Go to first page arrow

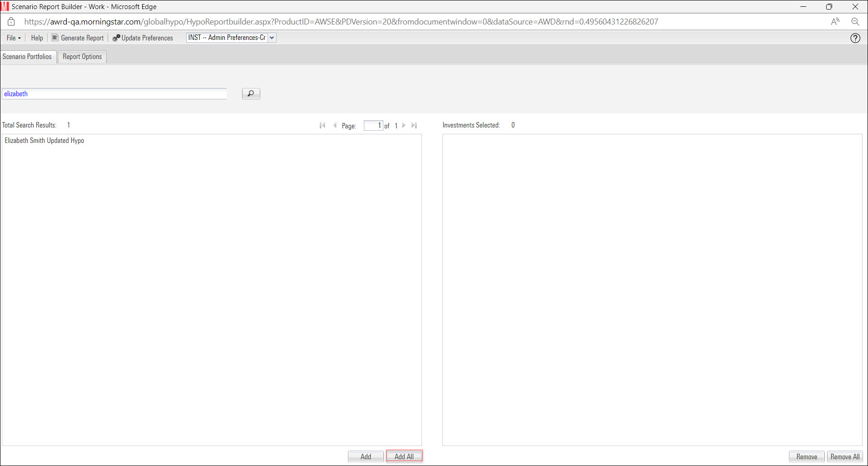click(322, 125)
